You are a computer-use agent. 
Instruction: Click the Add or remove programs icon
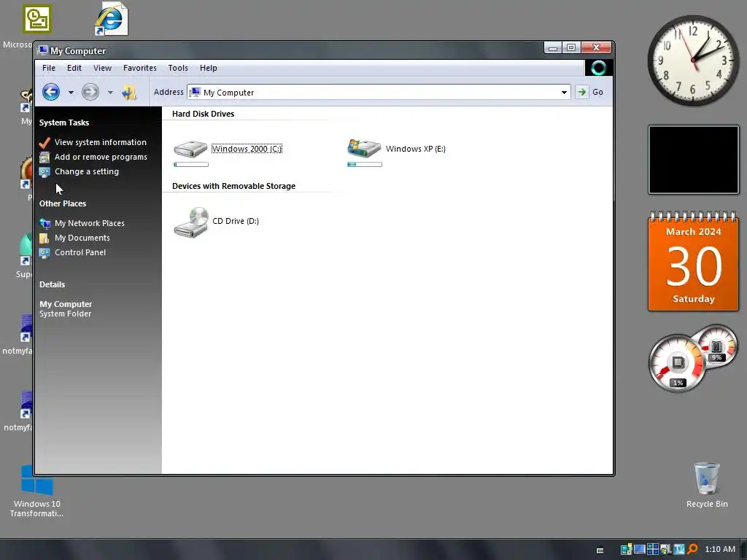click(x=44, y=157)
